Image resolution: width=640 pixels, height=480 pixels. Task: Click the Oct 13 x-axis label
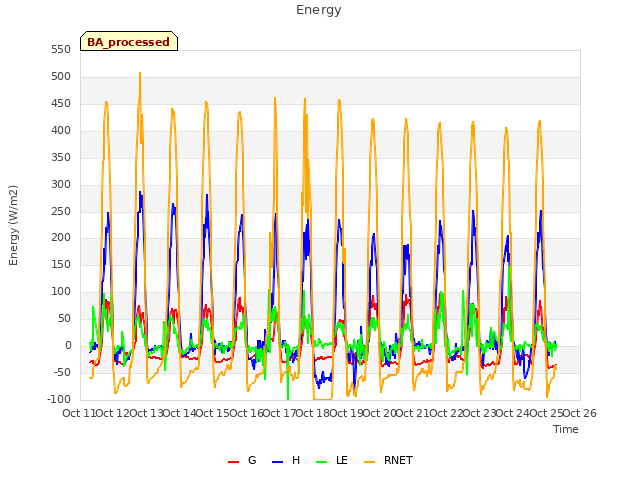(x=146, y=413)
